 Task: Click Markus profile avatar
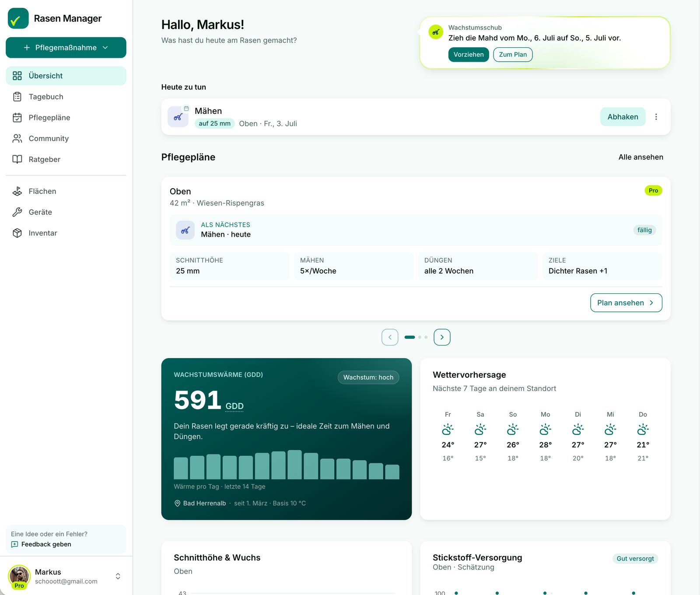click(19, 576)
